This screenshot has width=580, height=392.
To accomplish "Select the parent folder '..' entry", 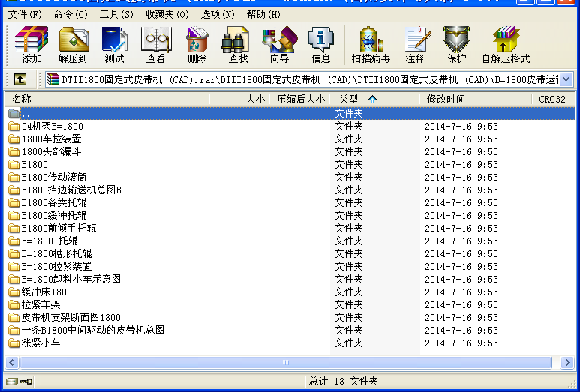I will coord(290,113).
